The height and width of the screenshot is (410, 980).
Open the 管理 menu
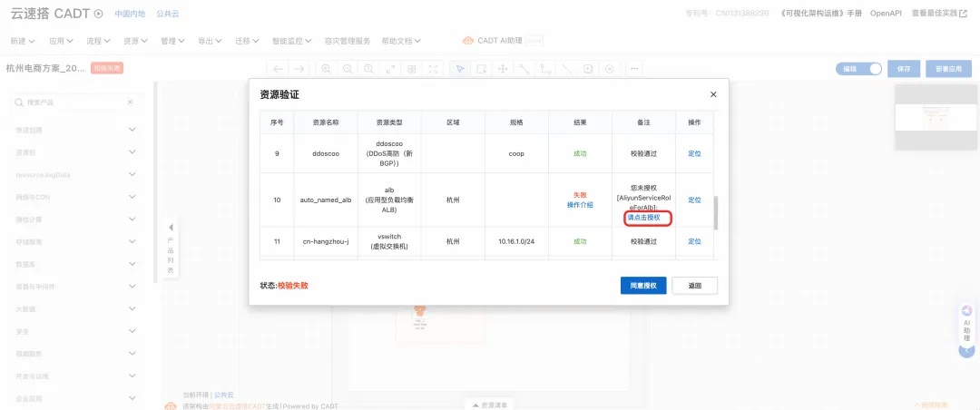coord(172,41)
